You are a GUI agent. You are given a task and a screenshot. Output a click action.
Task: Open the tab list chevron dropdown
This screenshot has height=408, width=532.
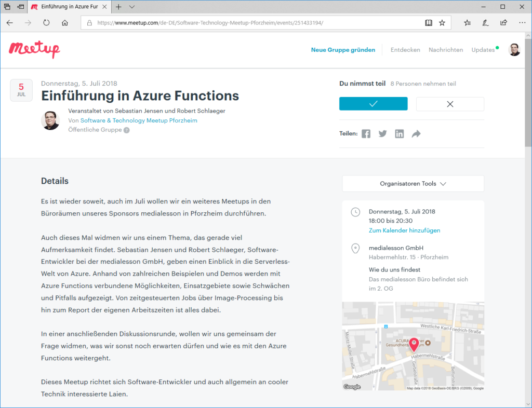coord(132,7)
